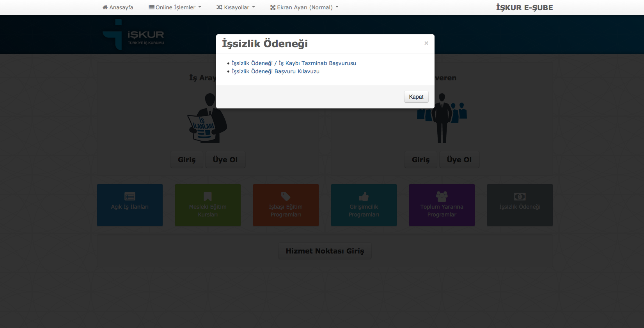Viewport: 644px width, 328px height.
Task: Click the Toplum Yararına Programlar tile
Action: (442, 205)
